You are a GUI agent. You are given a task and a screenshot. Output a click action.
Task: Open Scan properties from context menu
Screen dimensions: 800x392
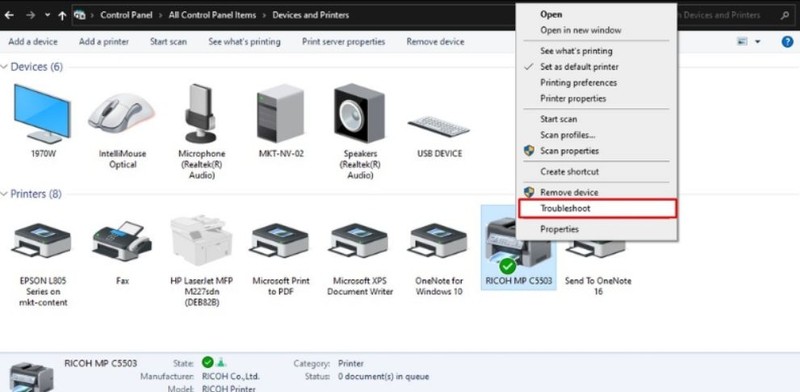[x=596, y=151]
